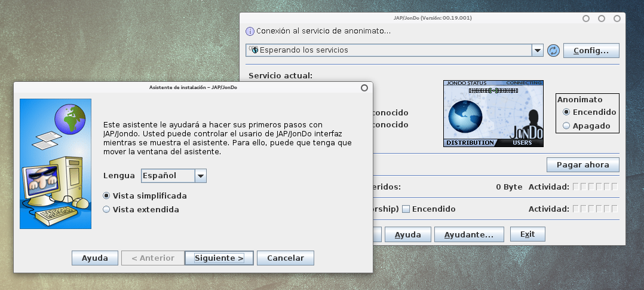Choose the Vista simplificada option
The image size is (644, 290).
pyautogui.click(x=107, y=196)
